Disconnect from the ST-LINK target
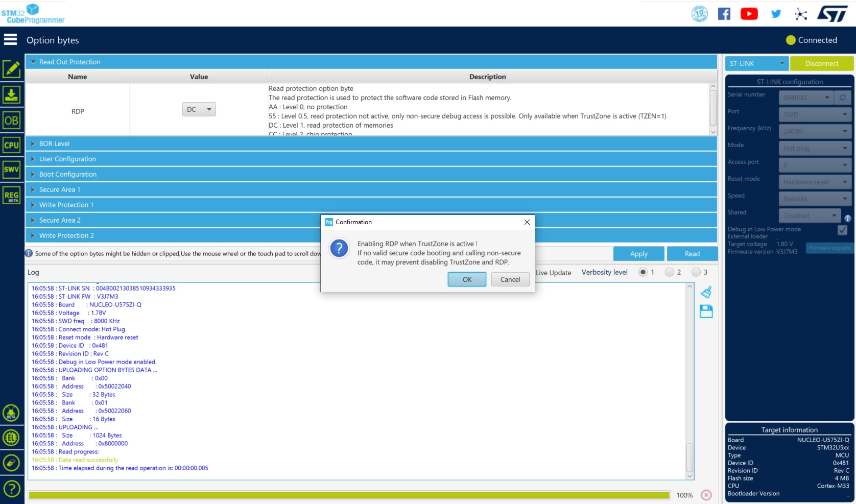The width and height of the screenshot is (856, 504). (x=822, y=63)
